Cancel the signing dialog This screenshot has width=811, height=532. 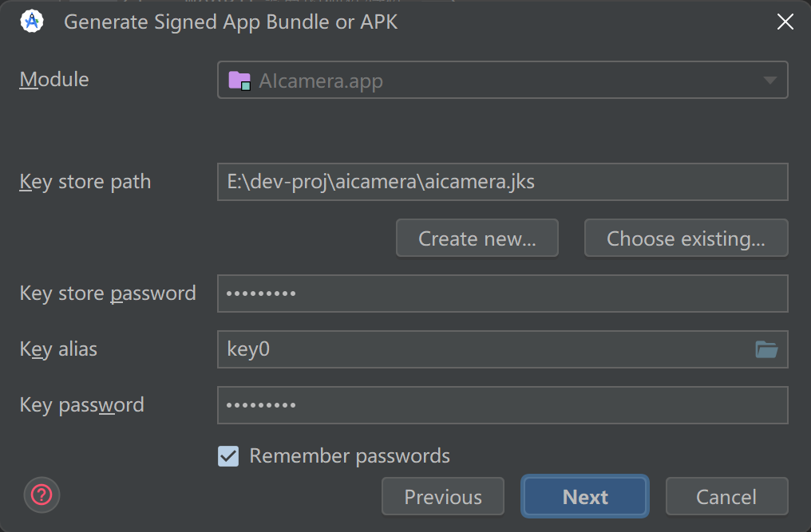click(x=726, y=497)
